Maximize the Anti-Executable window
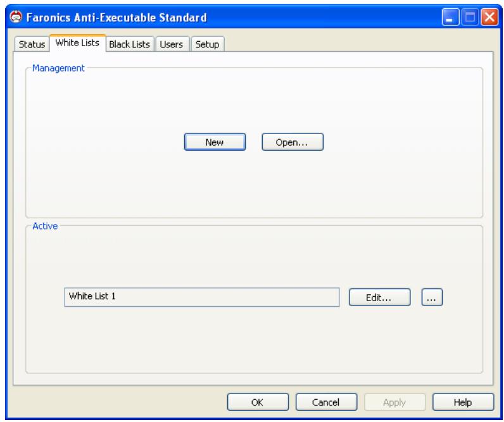Screen dimensions: 504x422 tap(470, 17)
